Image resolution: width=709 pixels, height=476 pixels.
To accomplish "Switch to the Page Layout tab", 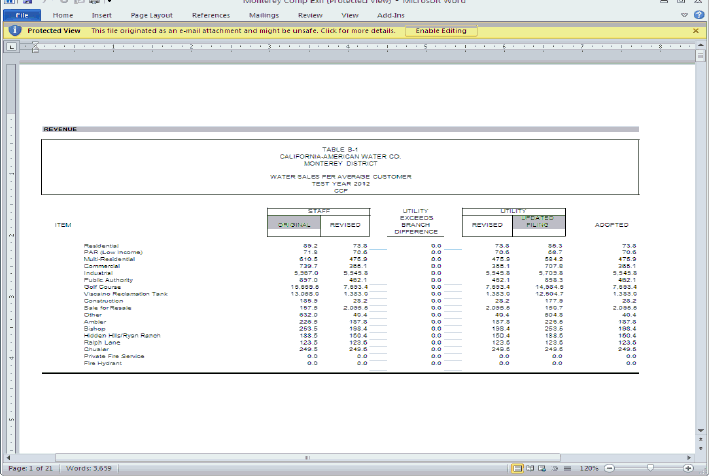I will point(151,16).
